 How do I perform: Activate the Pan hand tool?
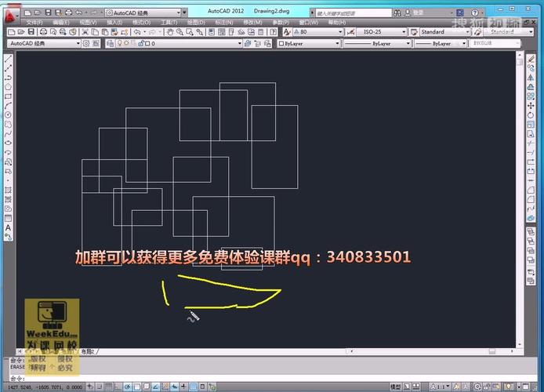click(170, 32)
